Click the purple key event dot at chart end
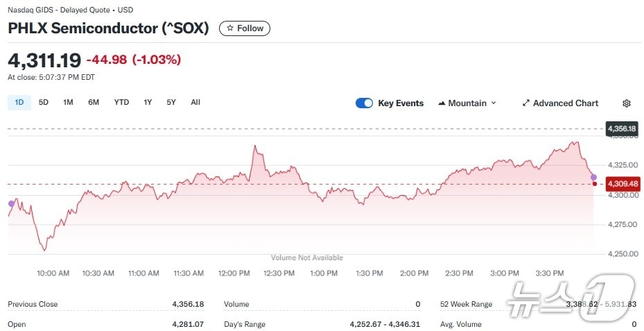 pos(593,178)
